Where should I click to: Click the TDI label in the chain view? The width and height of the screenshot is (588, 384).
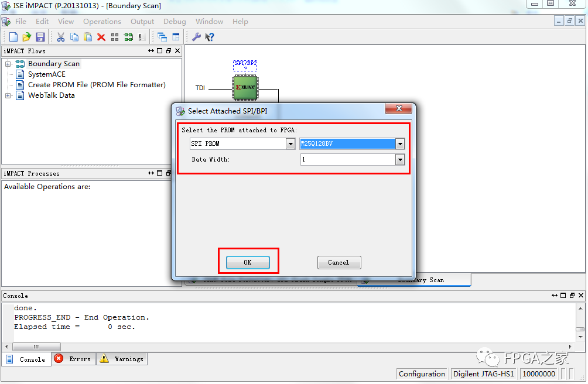(200, 88)
